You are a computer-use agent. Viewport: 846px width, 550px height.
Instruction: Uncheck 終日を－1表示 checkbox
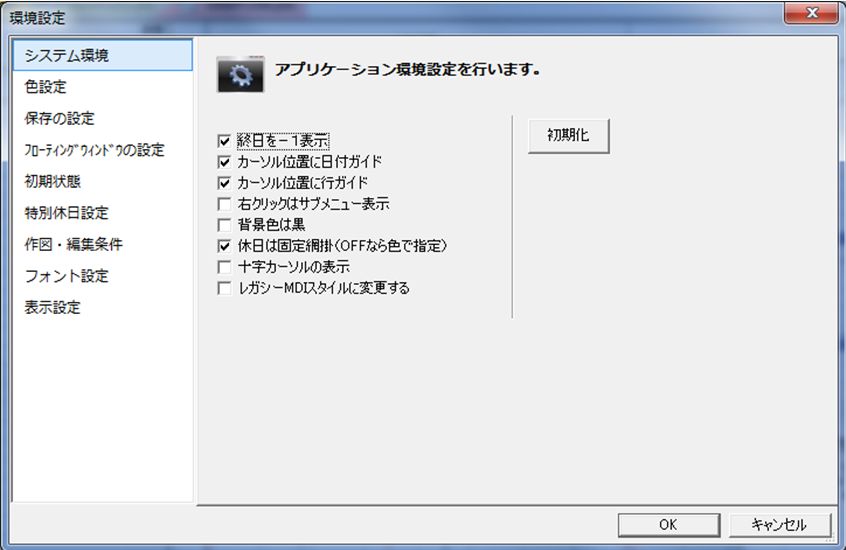[224, 141]
